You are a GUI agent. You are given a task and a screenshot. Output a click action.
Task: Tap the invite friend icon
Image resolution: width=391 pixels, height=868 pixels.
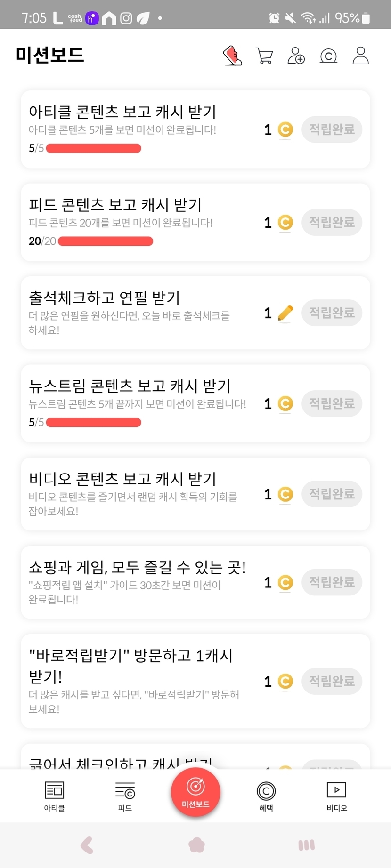click(x=296, y=56)
